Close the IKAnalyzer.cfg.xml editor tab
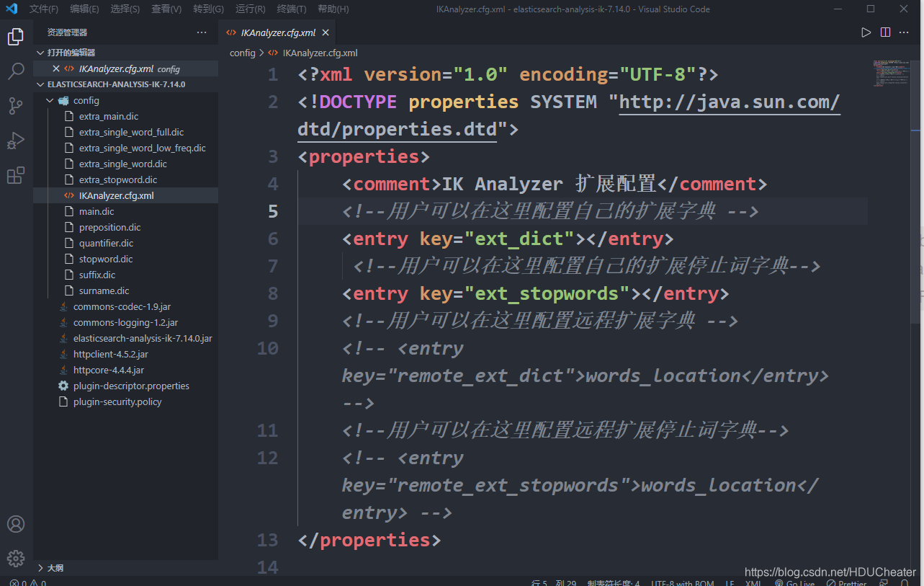The height and width of the screenshot is (586, 924). pos(326,33)
